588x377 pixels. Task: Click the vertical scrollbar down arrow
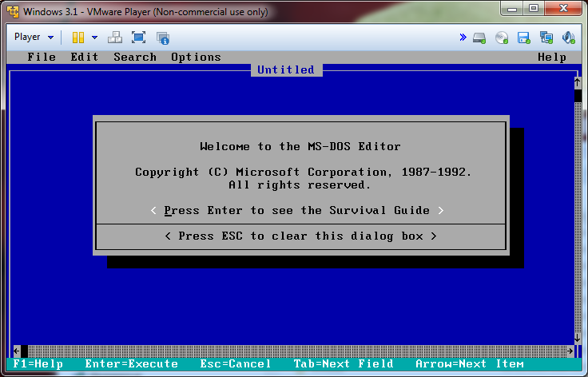coord(576,339)
